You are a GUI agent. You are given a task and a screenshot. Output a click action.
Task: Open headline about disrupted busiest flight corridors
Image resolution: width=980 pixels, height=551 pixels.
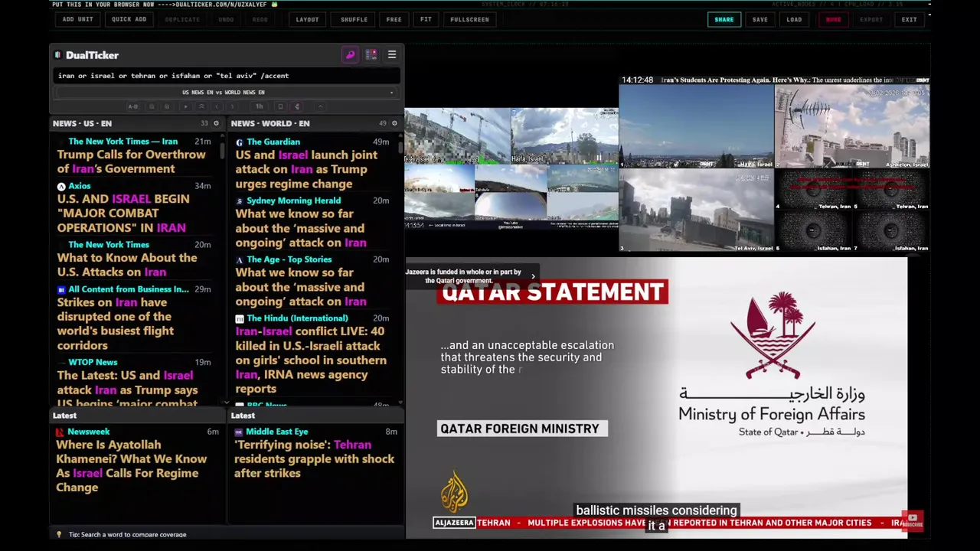pos(116,324)
